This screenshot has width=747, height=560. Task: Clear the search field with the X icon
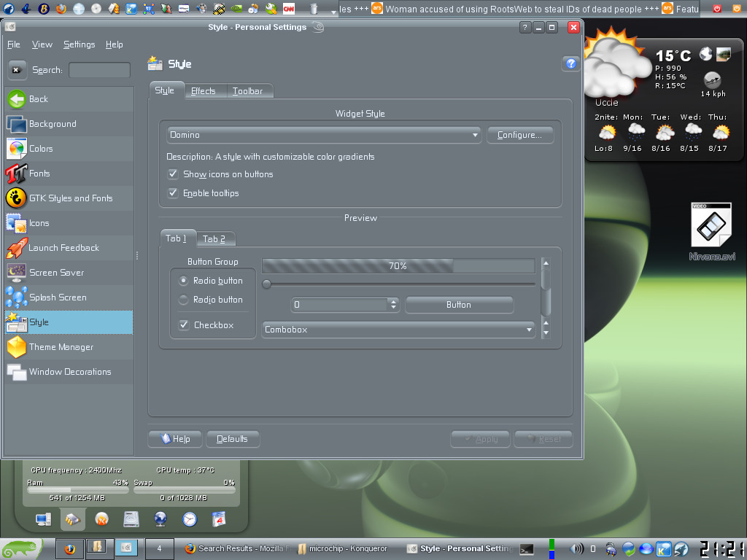pos(17,70)
